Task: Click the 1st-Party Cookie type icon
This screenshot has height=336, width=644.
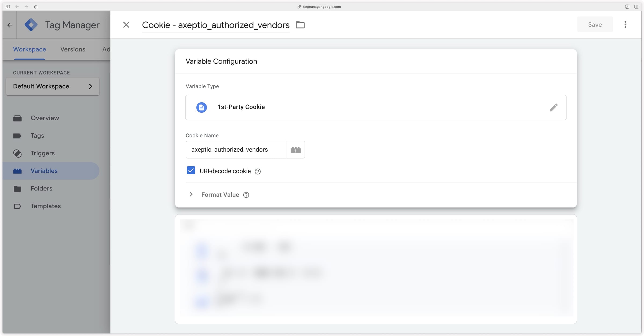Action: coord(202,107)
